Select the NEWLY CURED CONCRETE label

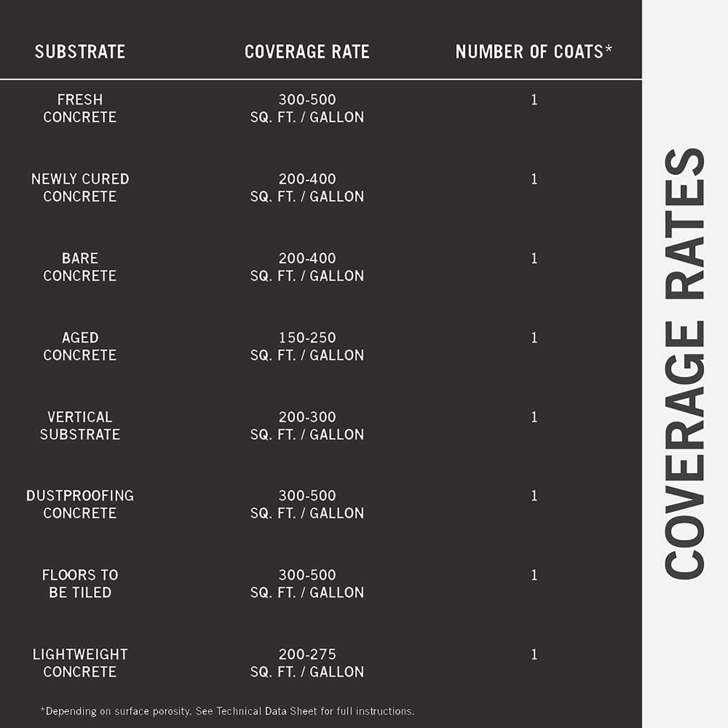pyautogui.click(x=80, y=187)
